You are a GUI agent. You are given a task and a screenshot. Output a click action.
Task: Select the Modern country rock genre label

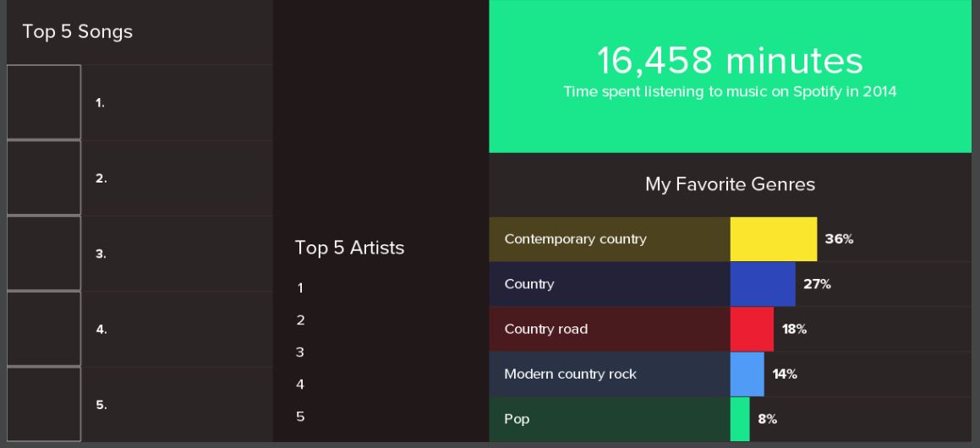[x=570, y=374]
